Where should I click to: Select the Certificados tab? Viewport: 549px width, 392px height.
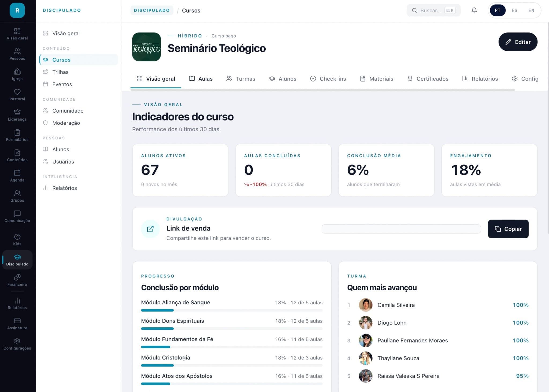click(x=428, y=79)
